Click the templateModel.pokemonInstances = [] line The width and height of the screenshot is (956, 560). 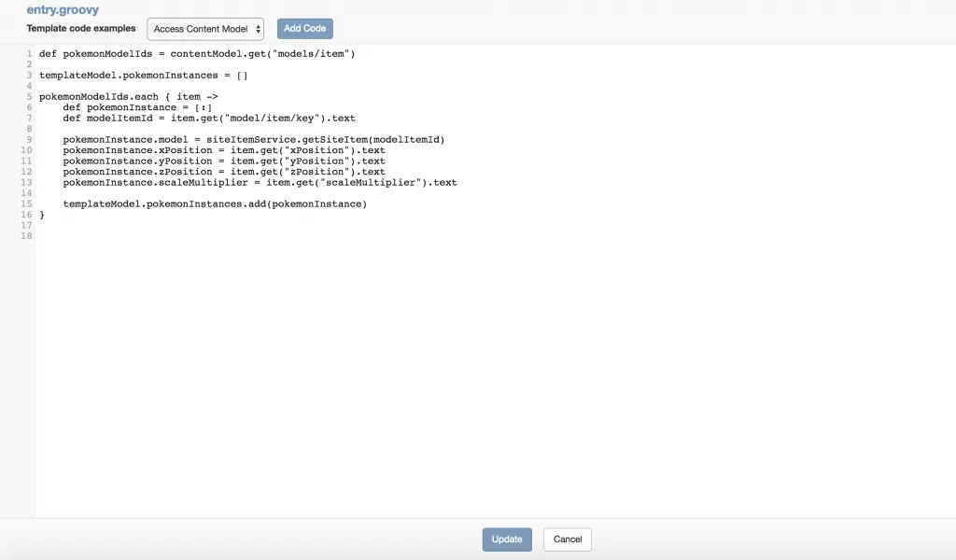[x=142, y=76]
